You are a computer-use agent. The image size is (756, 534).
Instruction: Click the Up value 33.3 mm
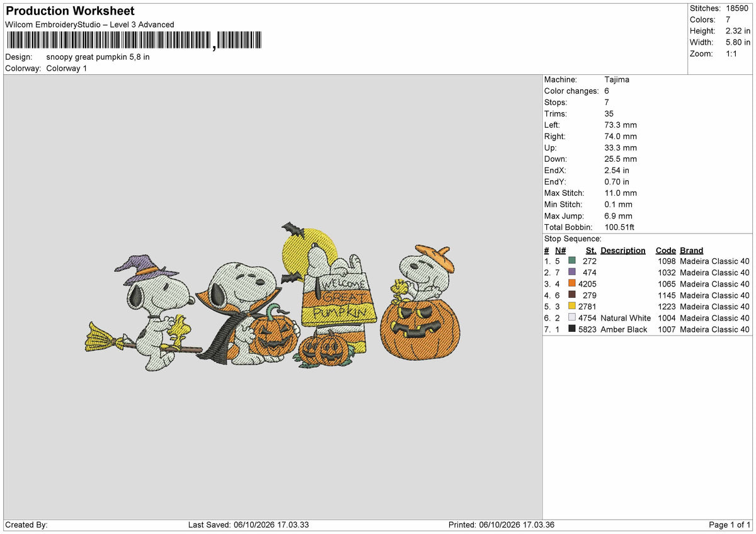point(621,147)
